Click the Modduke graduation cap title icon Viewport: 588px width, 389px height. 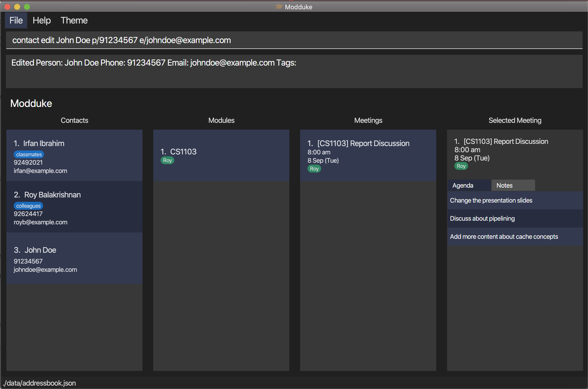coord(279,7)
